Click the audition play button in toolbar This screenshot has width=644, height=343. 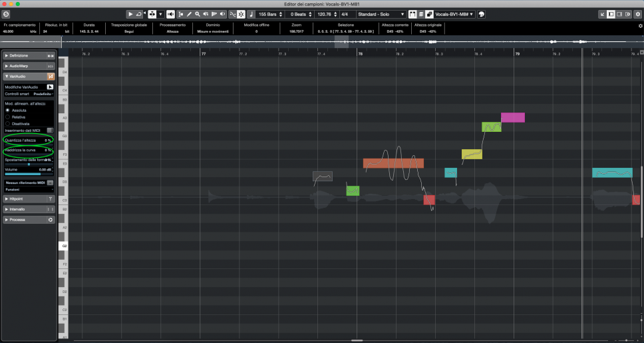(x=130, y=14)
